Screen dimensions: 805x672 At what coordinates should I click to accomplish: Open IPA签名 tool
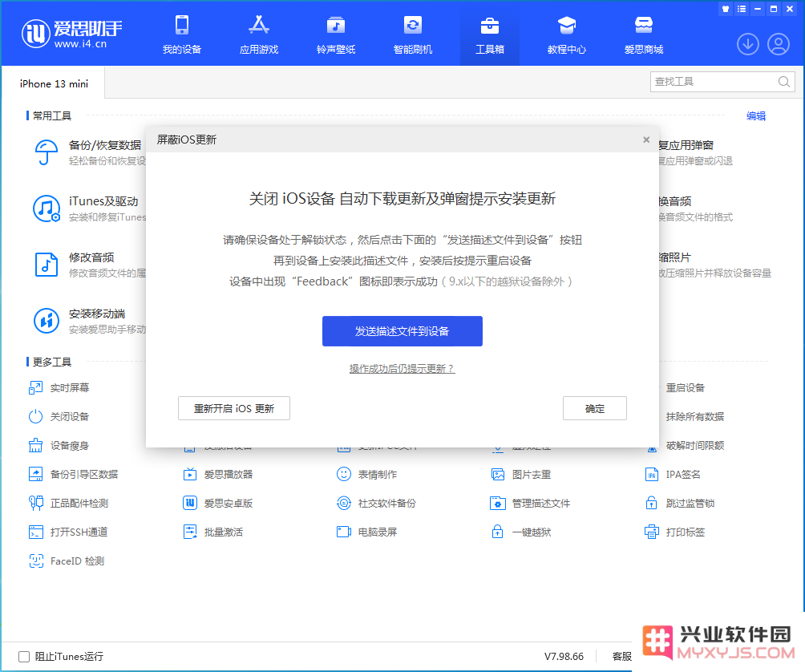pos(673,475)
